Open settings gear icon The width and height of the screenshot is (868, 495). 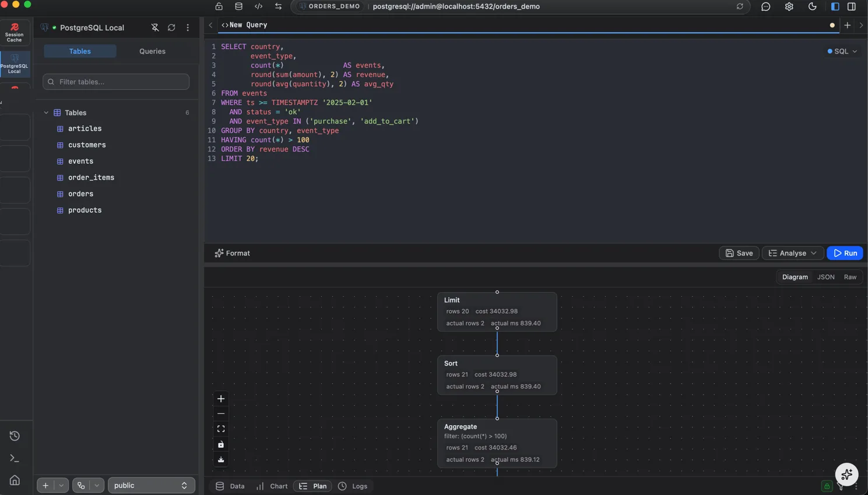(x=789, y=6)
